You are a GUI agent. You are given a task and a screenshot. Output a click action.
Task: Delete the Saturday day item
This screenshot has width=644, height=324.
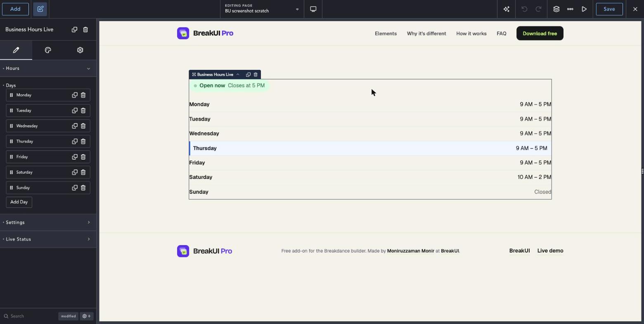tap(83, 172)
